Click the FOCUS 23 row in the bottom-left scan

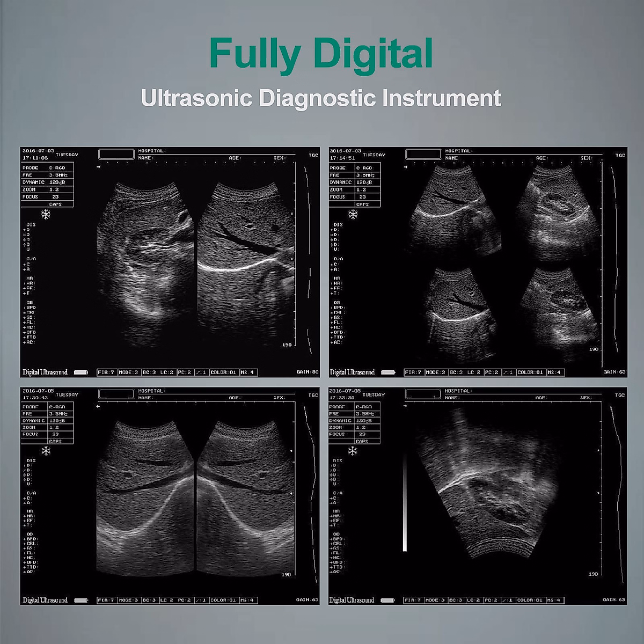pos(47,434)
